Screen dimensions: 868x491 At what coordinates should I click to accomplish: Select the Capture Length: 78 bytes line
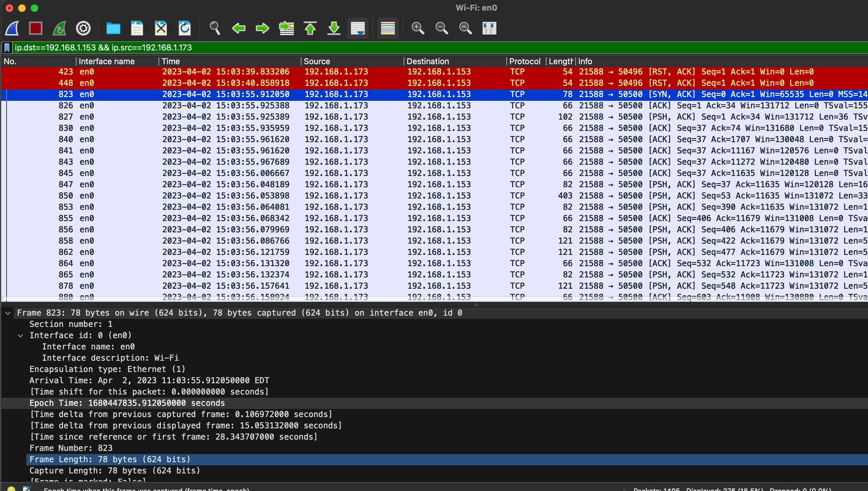115,471
